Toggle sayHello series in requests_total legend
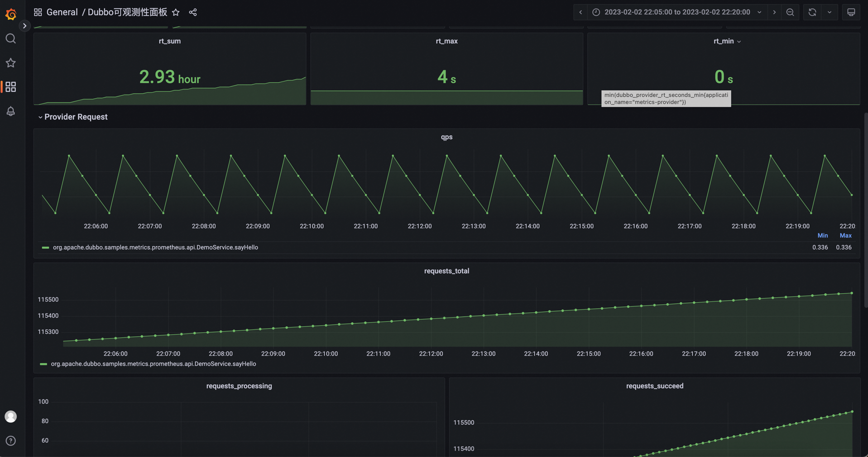 (153, 364)
